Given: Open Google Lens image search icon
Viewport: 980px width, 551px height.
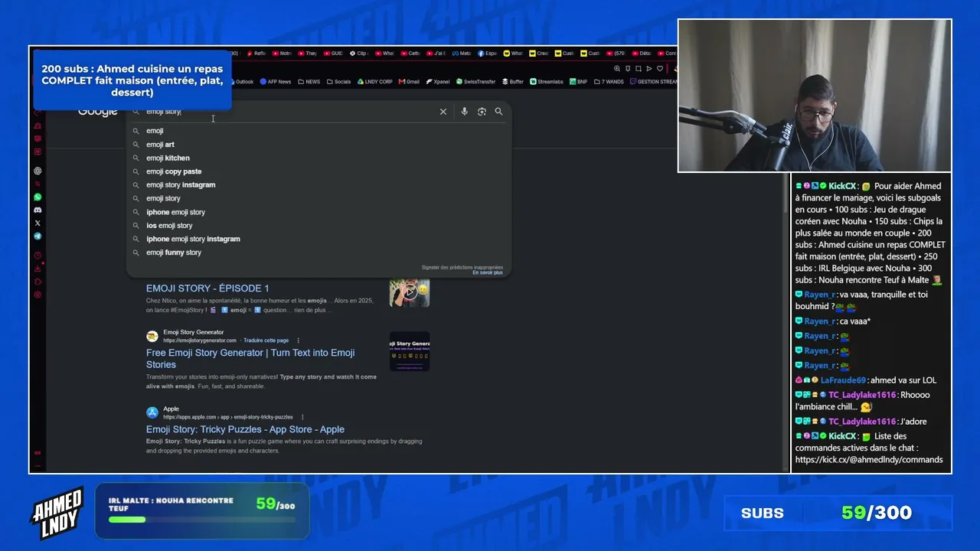Looking at the screenshot, I should [482, 112].
